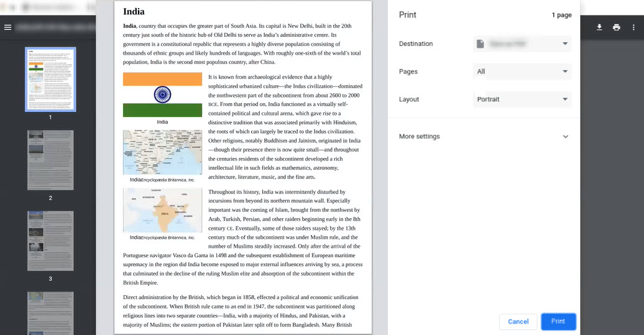Screen dimensions: 644x335
Task: Open the three-dot more actions menu
Action: pyautogui.click(x=633, y=27)
